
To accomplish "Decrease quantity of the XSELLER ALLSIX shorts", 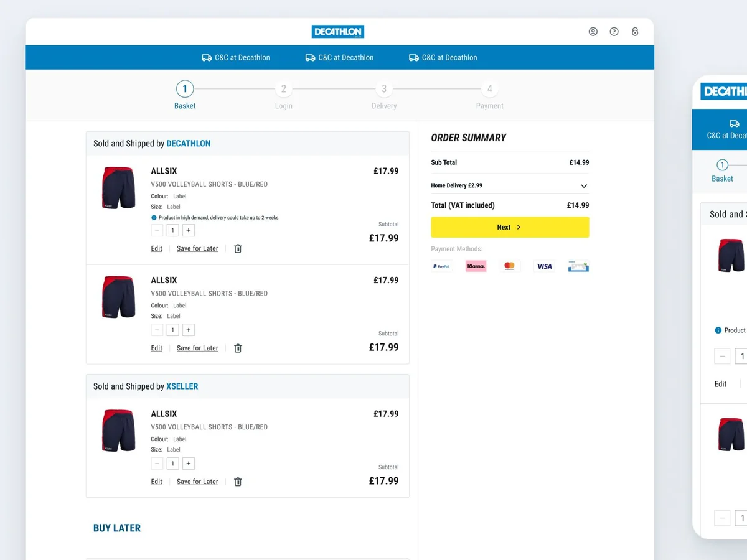I will (157, 464).
